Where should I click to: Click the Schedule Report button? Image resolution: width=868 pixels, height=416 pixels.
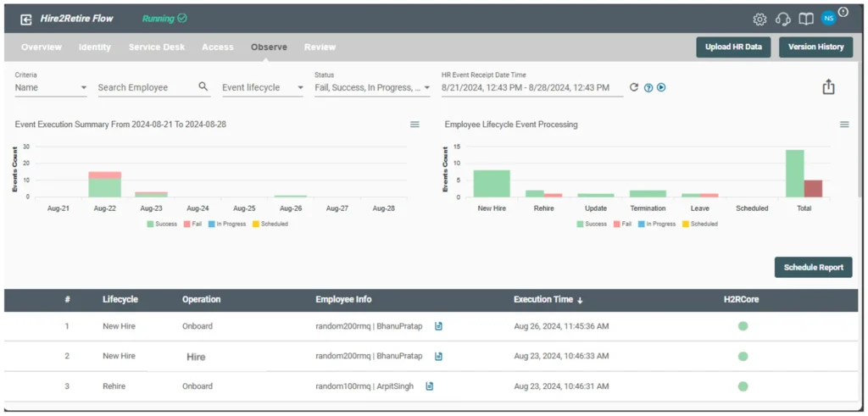813,267
